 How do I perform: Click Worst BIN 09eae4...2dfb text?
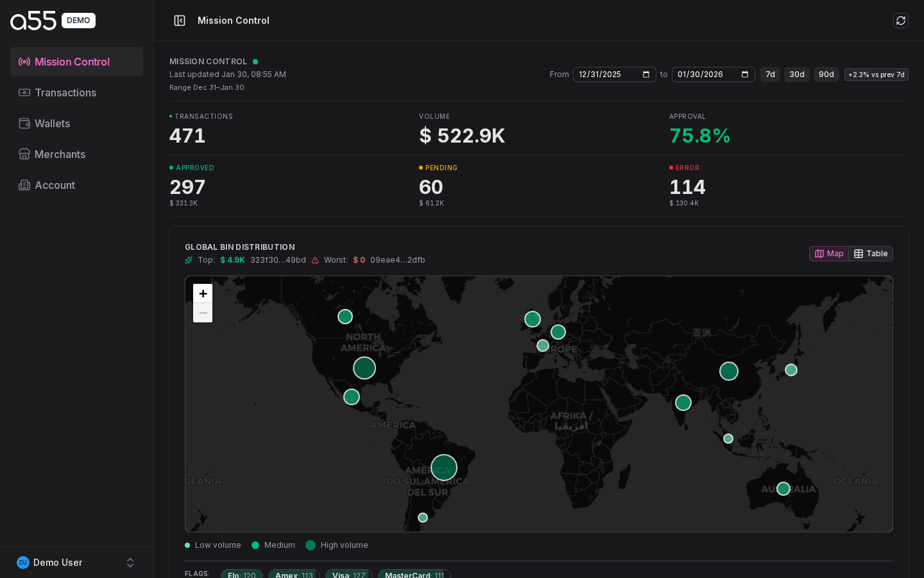(398, 260)
